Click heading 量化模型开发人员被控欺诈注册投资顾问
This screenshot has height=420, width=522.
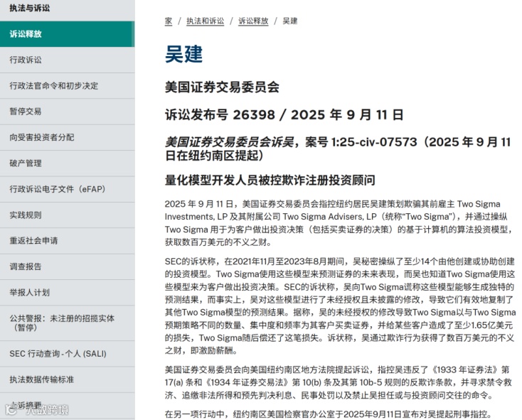270,181
